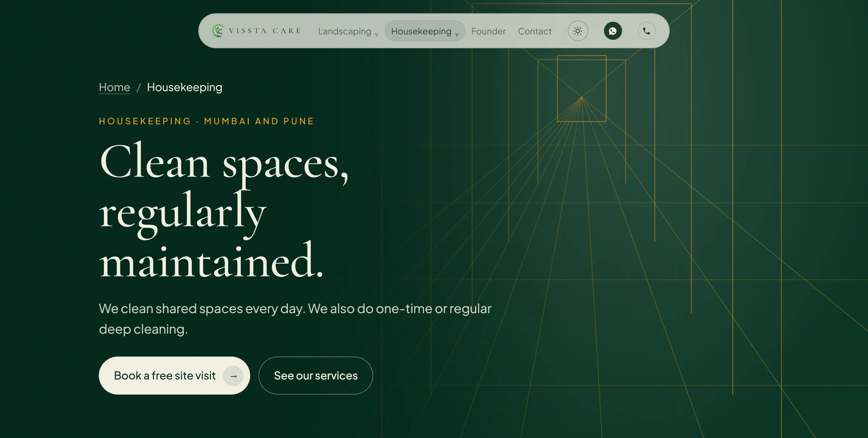The height and width of the screenshot is (438, 868).
Task: Toggle light/dark theme sun icon
Action: click(x=578, y=31)
